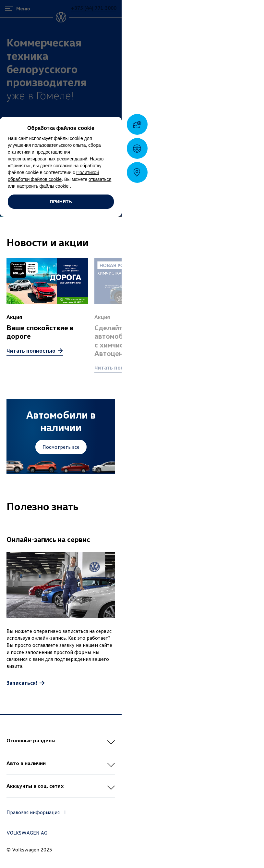264x868 pixels.
Task: Click the отказаться link
Action: [x=100, y=179]
